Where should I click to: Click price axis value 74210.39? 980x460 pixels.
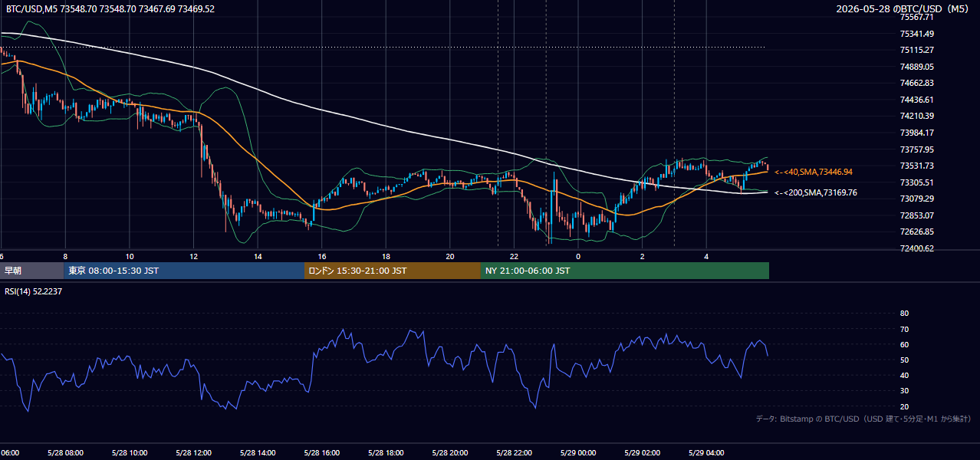916,116
